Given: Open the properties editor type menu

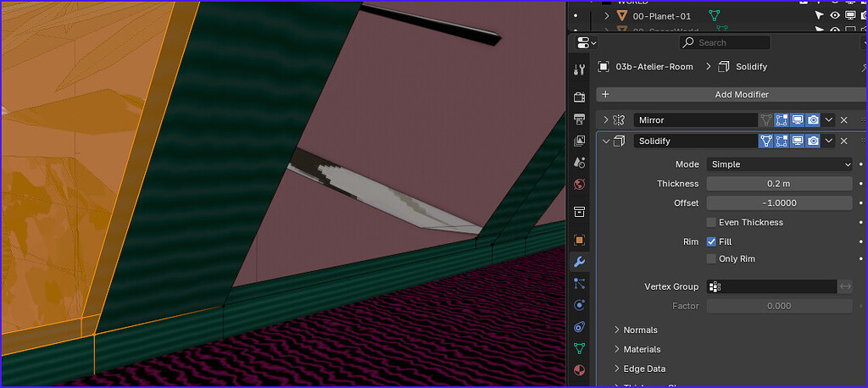Looking at the screenshot, I should point(587,42).
